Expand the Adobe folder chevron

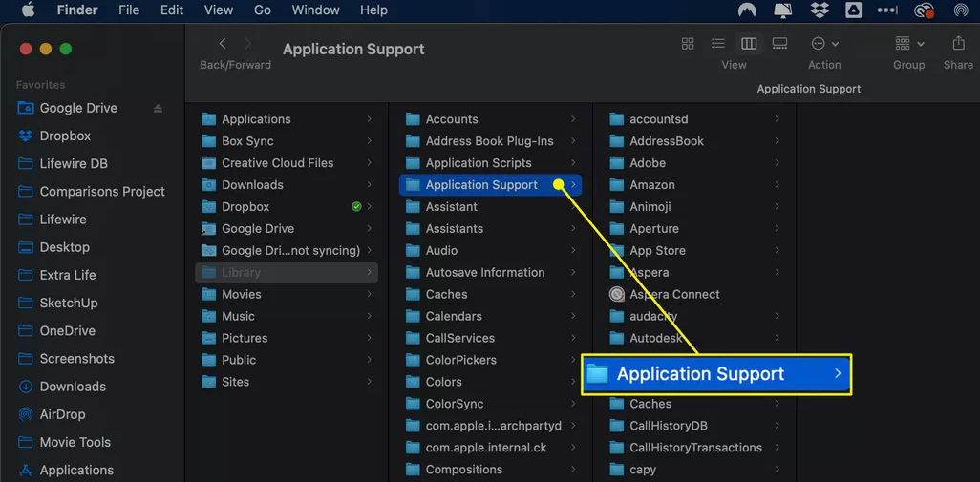point(777,163)
